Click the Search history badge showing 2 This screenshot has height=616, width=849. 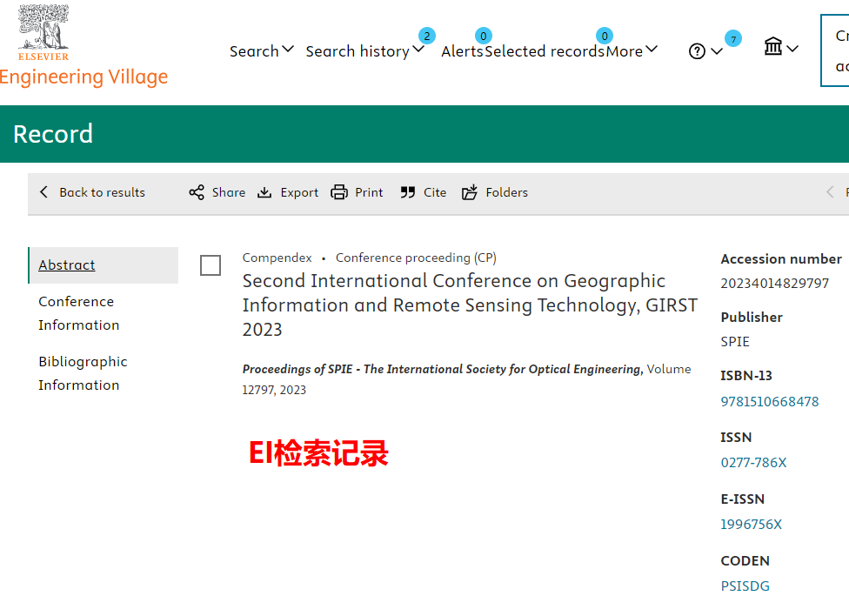426,36
